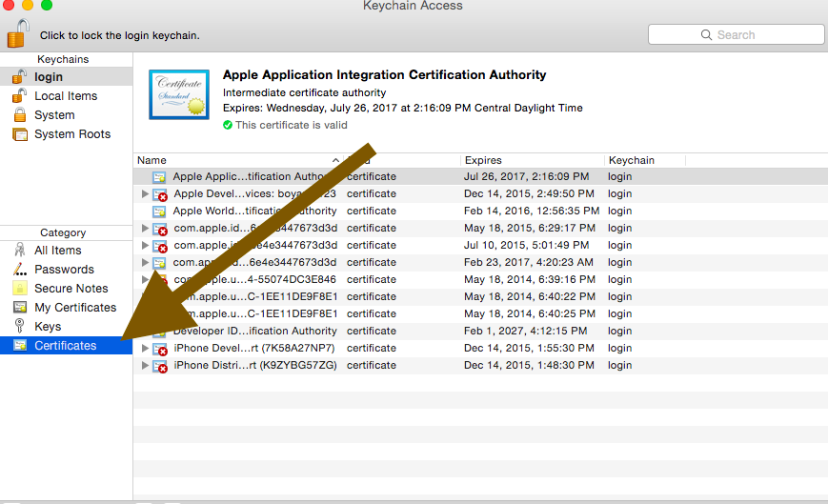The image size is (828, 504).
Task: Click the invalid iPhone Distri...rt certificate icon
Action: [160, 366]
